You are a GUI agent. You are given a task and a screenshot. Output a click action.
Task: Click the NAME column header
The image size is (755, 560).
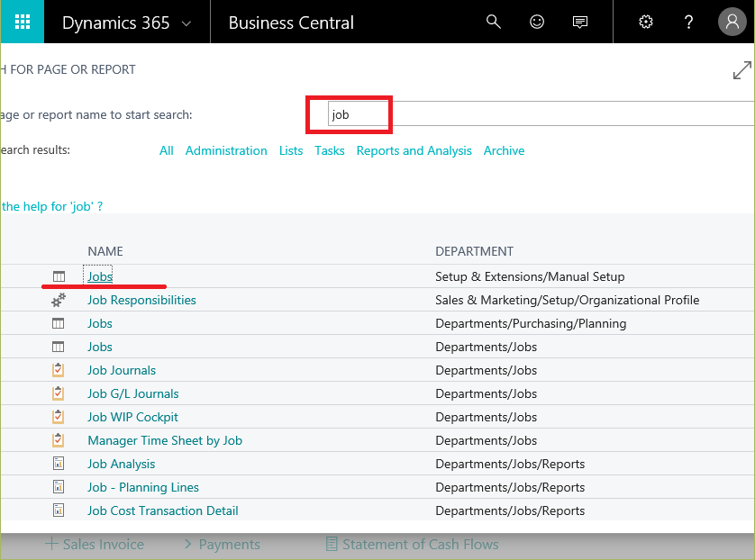105,251
